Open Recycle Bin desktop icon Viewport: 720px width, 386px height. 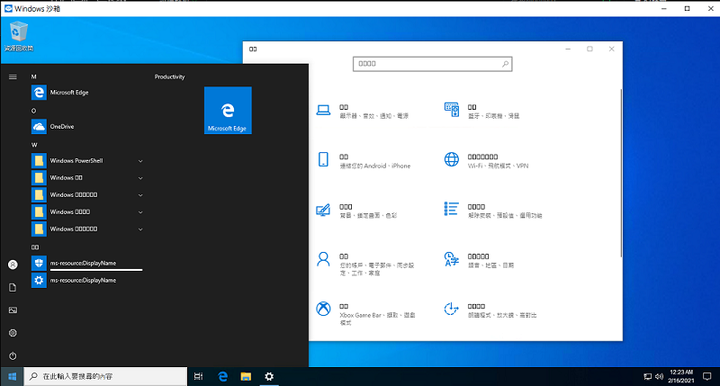19,37
